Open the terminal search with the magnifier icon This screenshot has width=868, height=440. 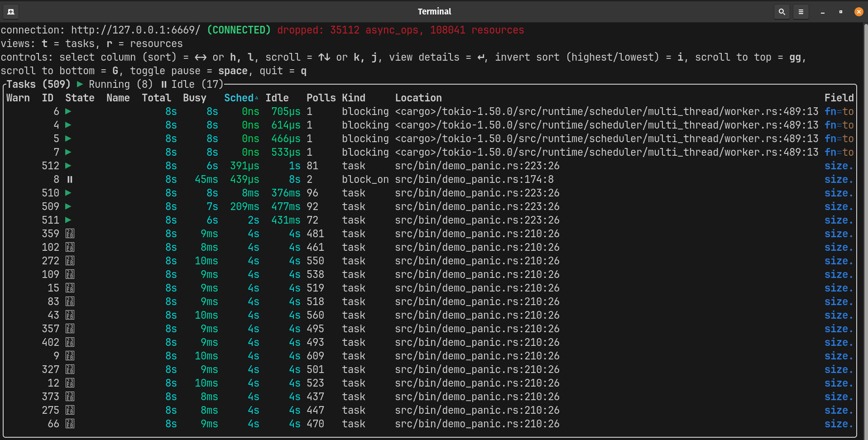pos(782,12)
